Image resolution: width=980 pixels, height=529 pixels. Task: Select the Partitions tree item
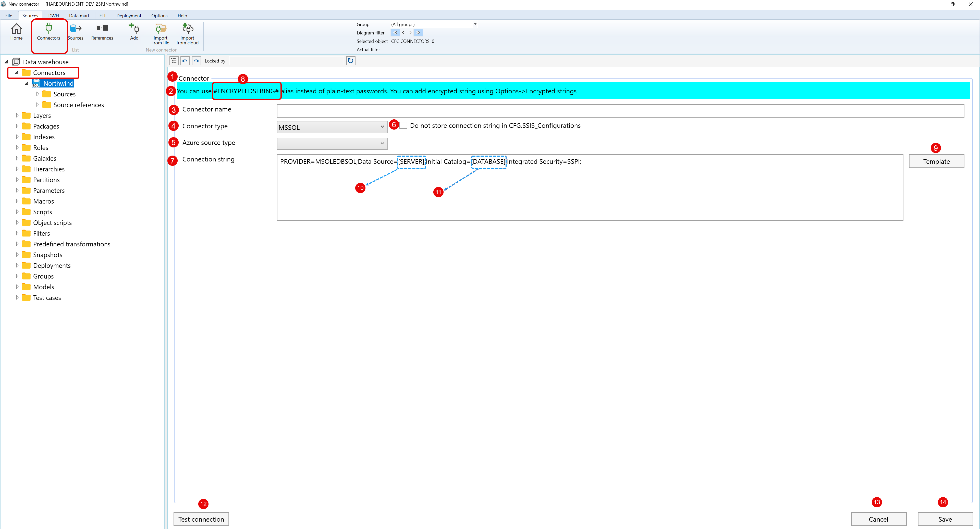[46, 180]
